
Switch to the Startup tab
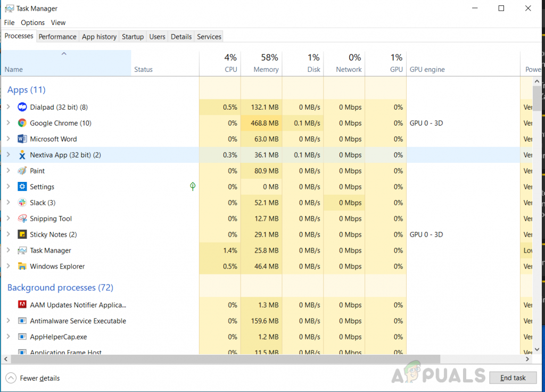pyautogui.click(x=133, y=37)
